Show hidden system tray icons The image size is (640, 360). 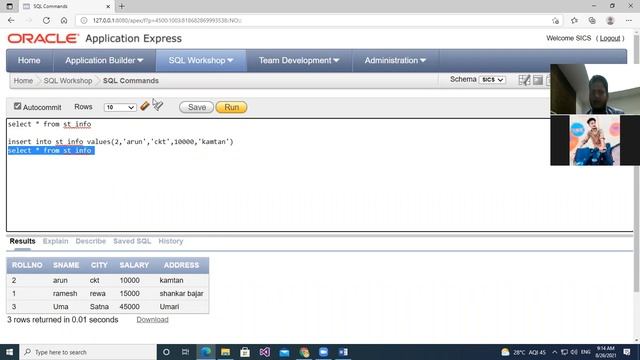(x=554, y=352)
